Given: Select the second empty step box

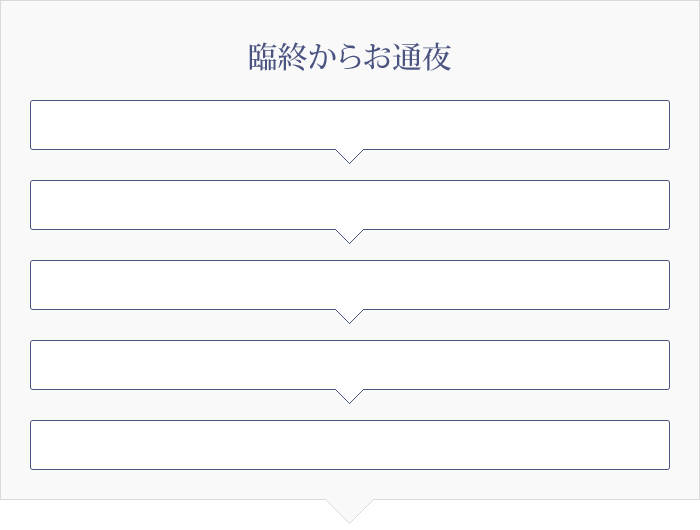Looking at the screenshot, I should click(x=350, y=205).
